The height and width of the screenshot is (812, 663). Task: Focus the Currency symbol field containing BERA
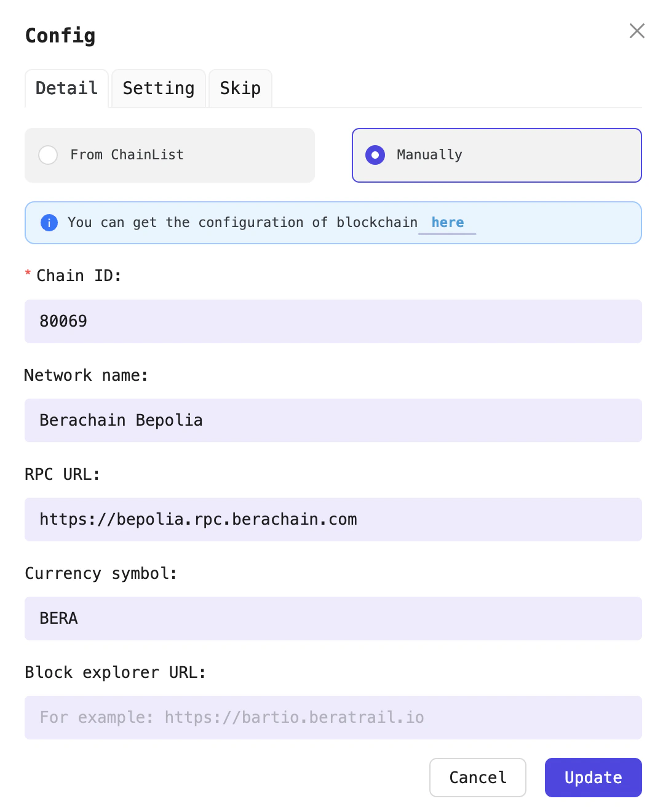333,618
